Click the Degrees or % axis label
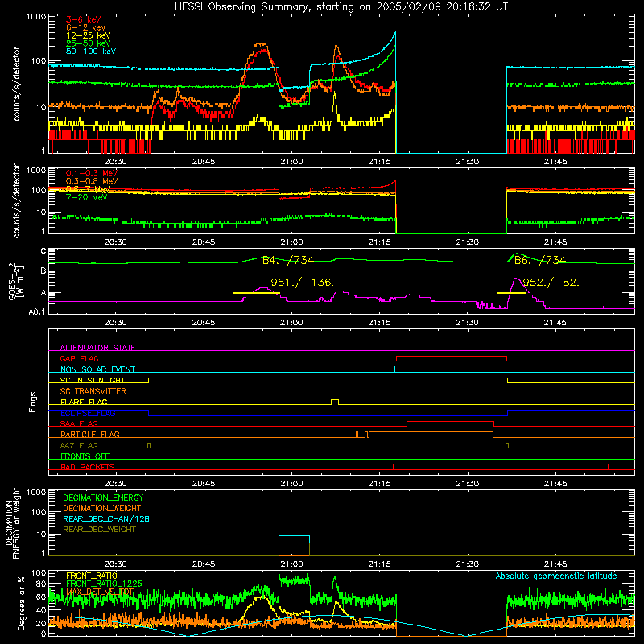 point(21,604)
